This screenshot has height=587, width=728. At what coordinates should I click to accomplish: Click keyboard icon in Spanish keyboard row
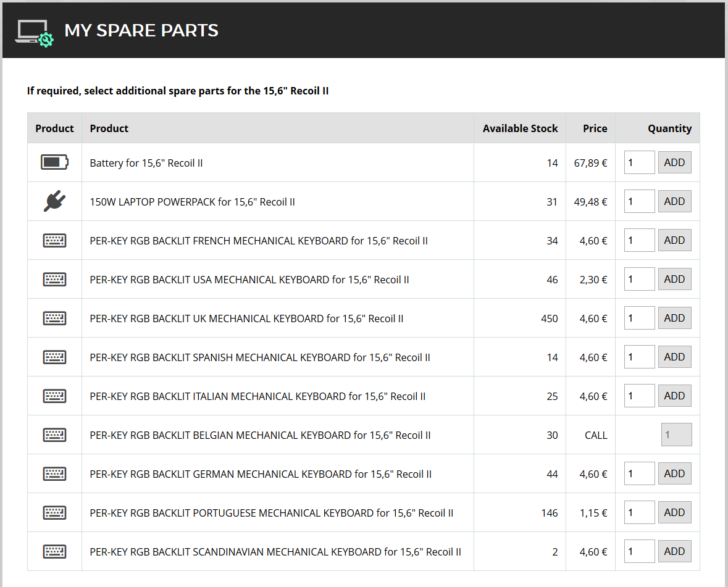(x=54, y=357)
